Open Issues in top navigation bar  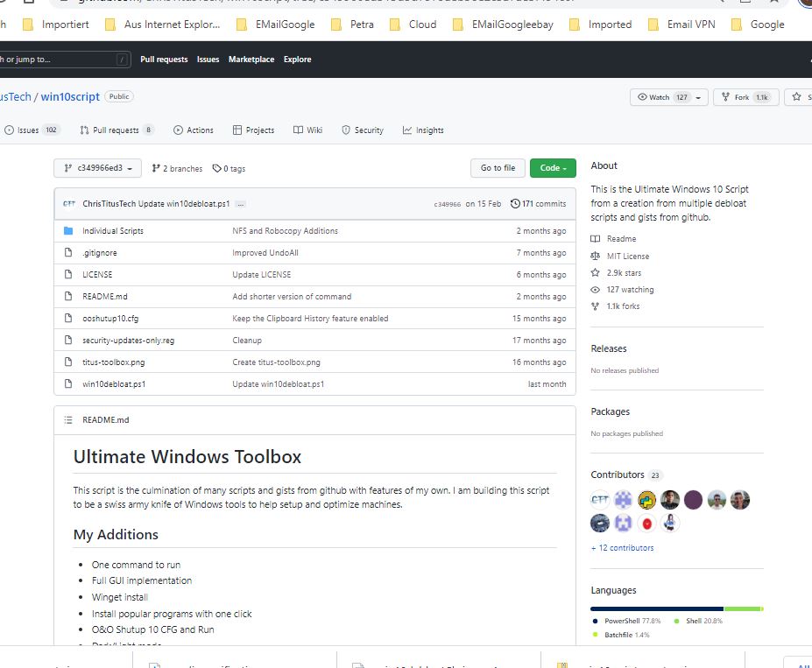click(x=208, y=60)
